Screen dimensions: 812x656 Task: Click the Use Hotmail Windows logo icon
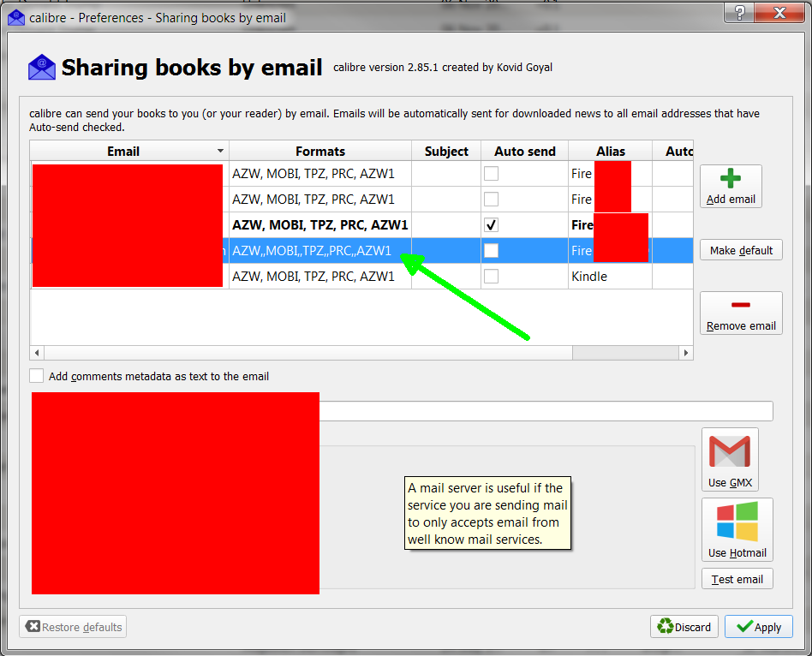[x=737, y=522]
